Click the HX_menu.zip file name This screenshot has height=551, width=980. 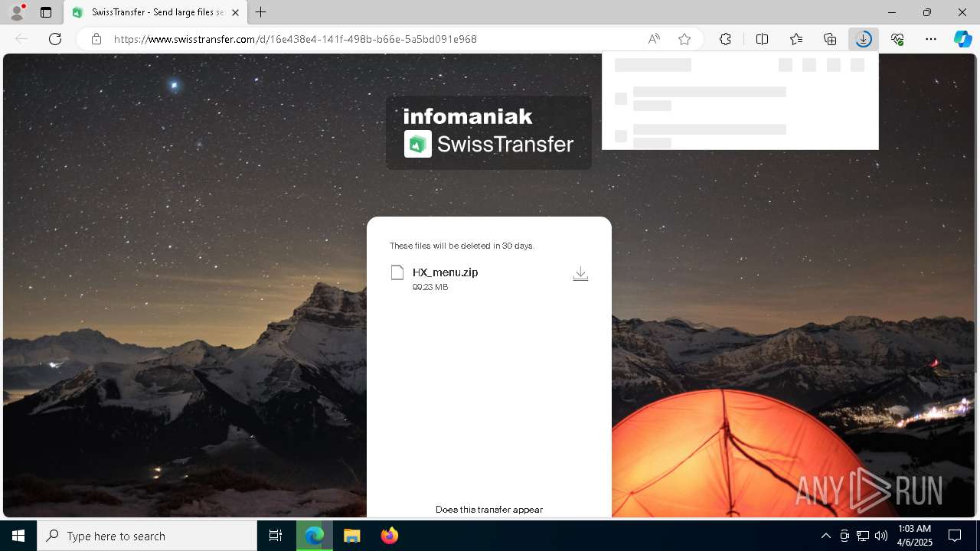445,272
